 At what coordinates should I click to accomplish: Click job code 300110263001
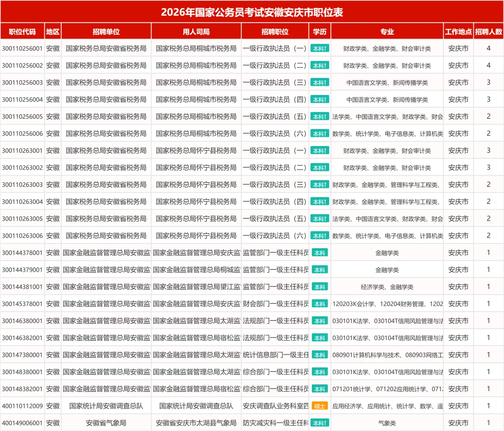point(22,151)
